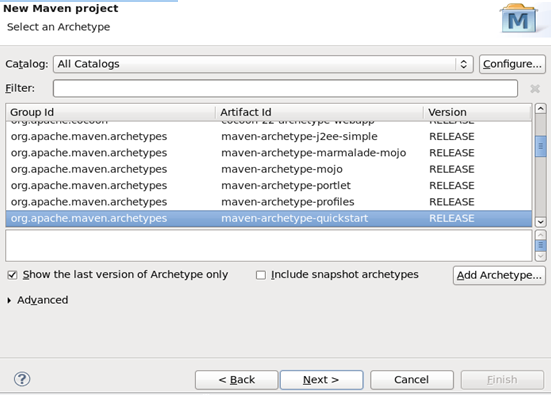Select maven-archetype-j2ee-simple row
The width and height of the screenshot is (551, 395).
(x=269, y=136)
